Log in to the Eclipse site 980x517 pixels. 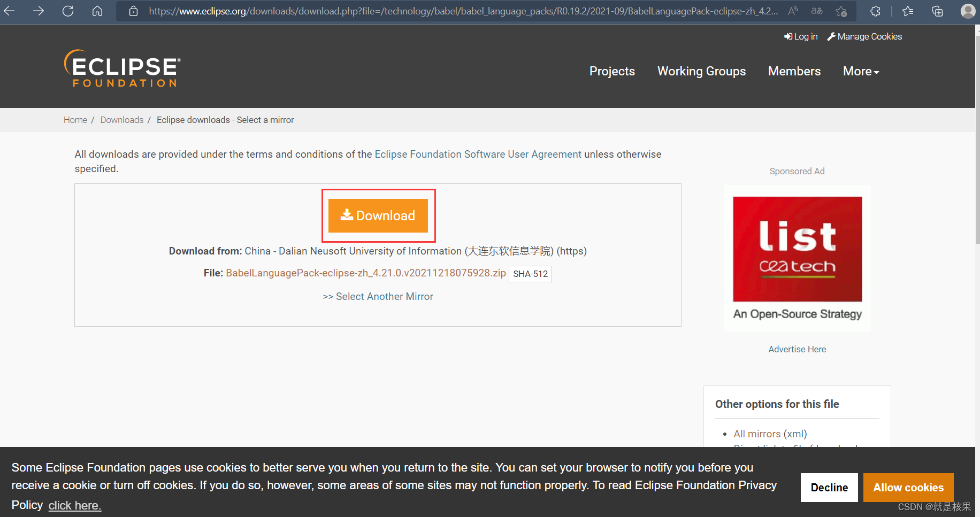pos(801,36)
